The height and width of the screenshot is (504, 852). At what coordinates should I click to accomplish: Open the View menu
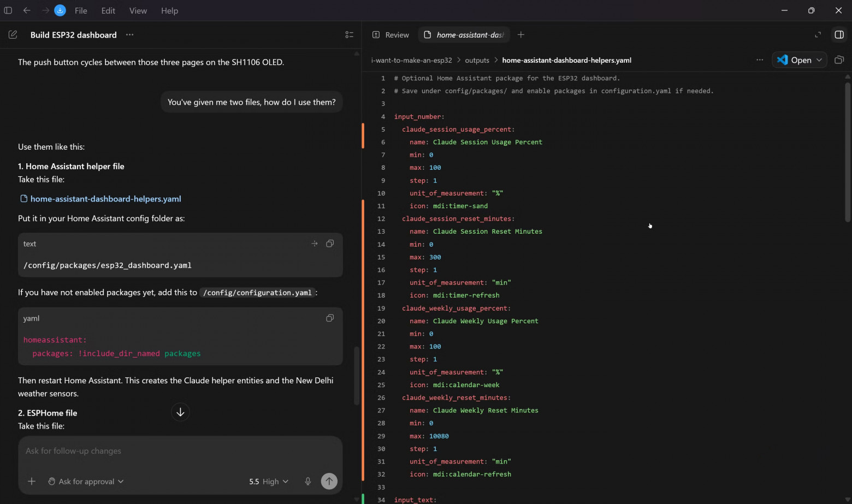click(138, 10)
